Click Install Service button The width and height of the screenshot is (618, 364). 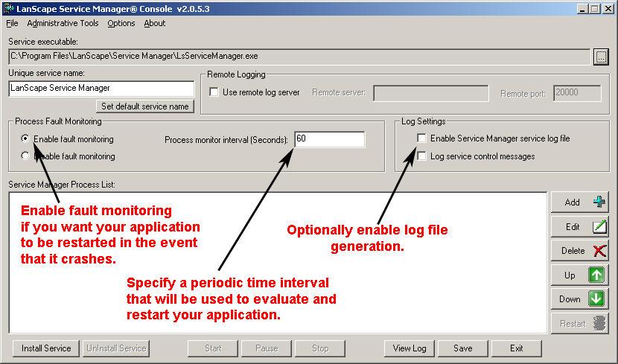tap(46, 348)
